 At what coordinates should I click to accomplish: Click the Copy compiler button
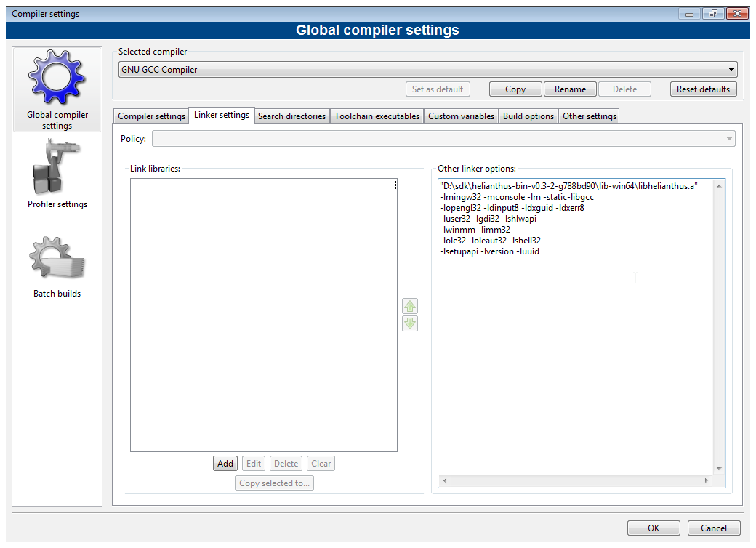(x=515, y=89)
